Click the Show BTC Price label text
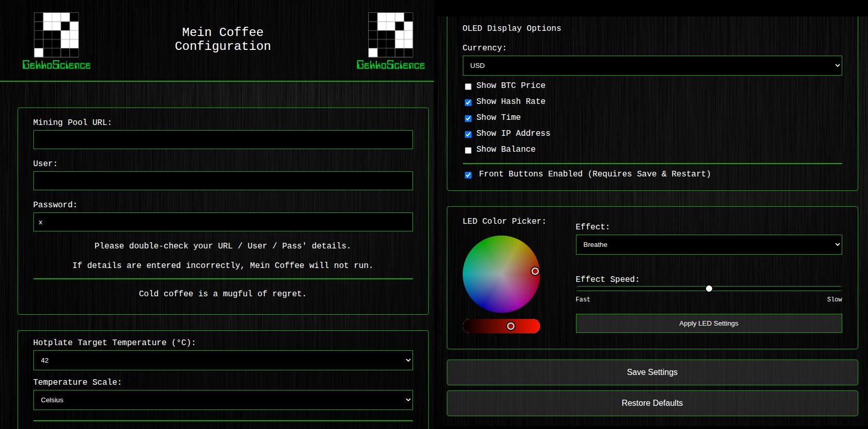868x429 pixels. pyautogui.click(x=511, y=85)
